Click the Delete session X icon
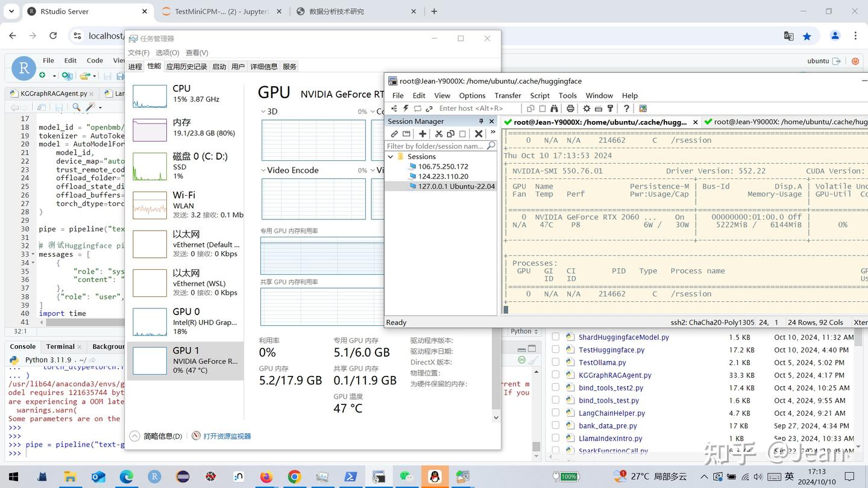Image resolution: width=868 pixels, height=488 pixels. pyautogui.click(x=479, y=134)
